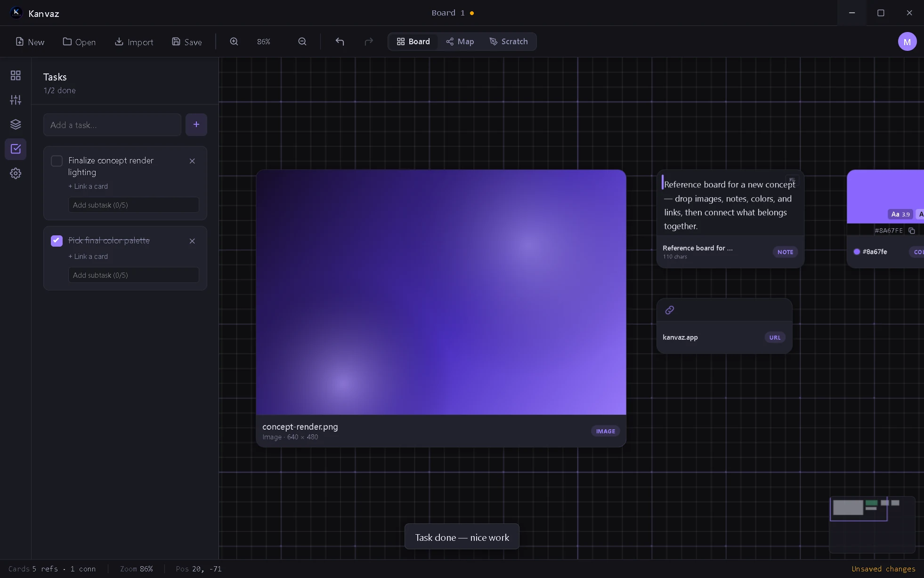Focus Add subtask field under Pick final task
The height and width of the screenshot is (578, 924).
tap(133, 275)
